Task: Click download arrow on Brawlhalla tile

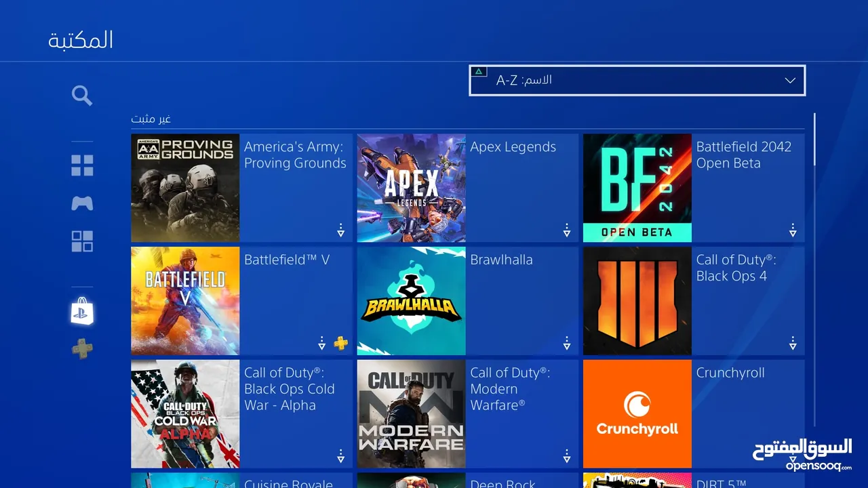Action: (x=566, y=344)
